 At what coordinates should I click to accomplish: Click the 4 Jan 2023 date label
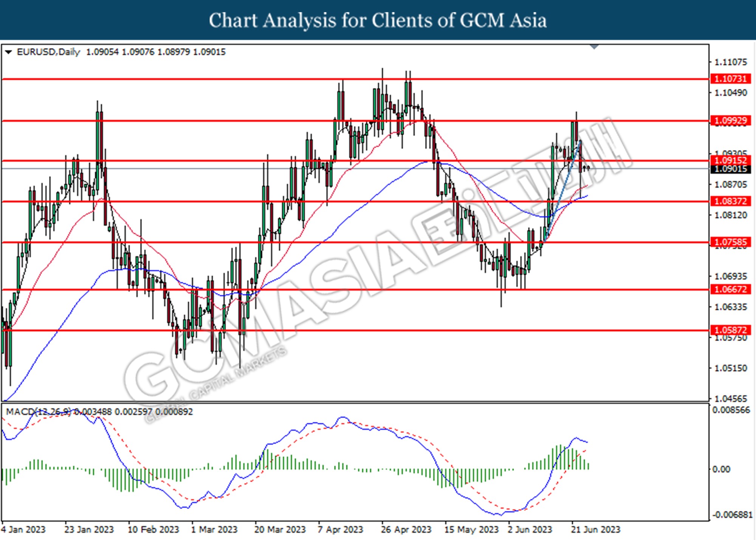[x=23, y=529]
